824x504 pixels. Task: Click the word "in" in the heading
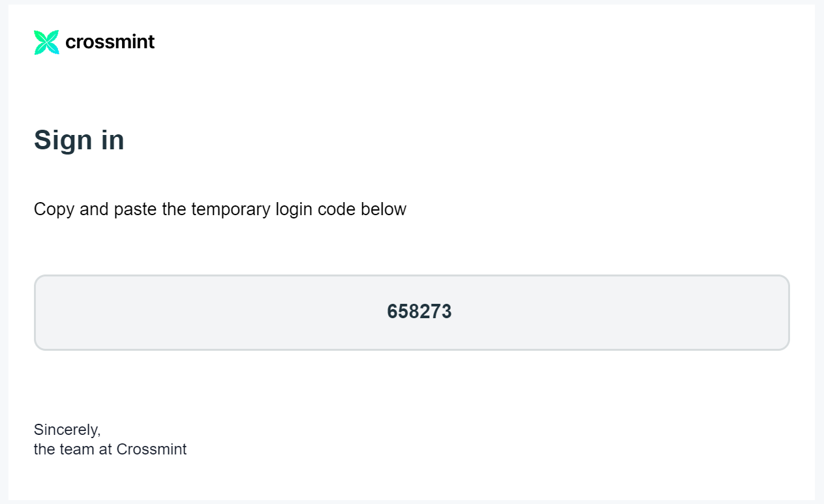click(x=112, y=140)
